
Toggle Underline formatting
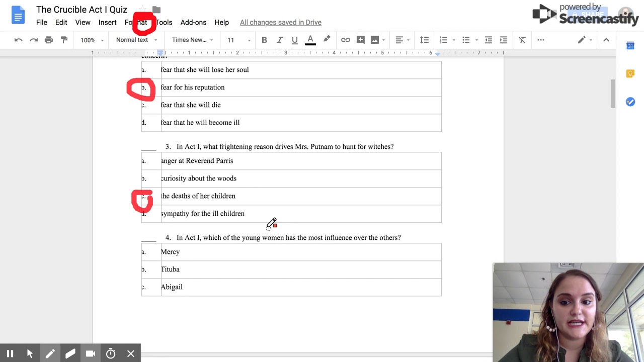click(294, 40)
